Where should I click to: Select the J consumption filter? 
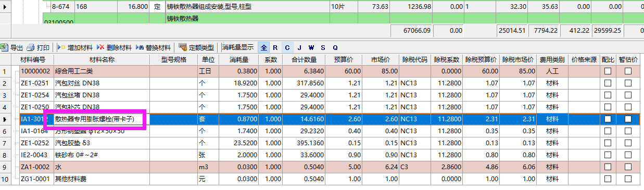[x=299, y=47]
